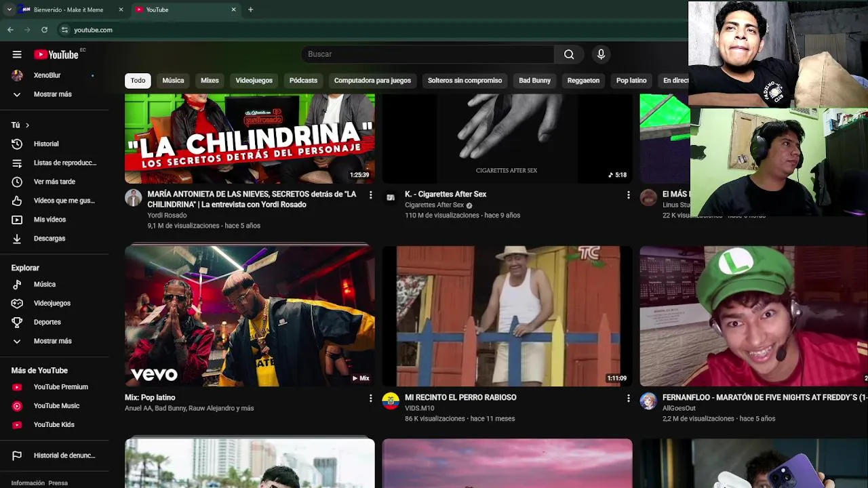
Task: Select the Videojuegos filter chip
Action: [x=254, y=81]
